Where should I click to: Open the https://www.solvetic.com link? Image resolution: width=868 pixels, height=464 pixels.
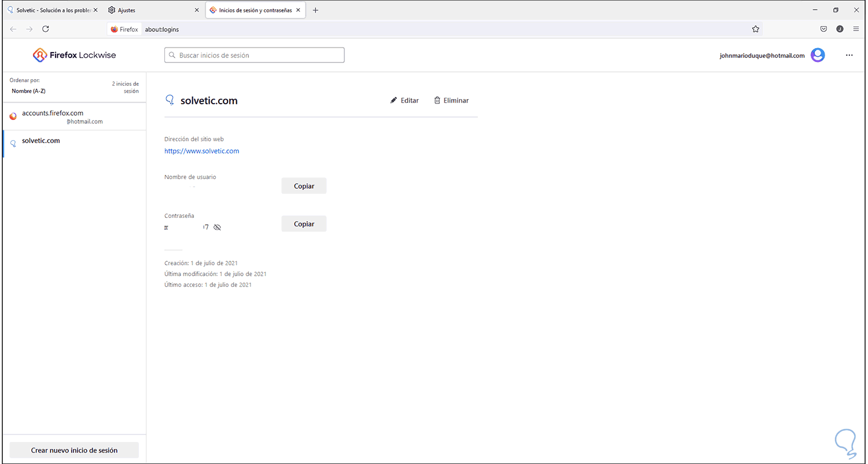[202, 151]
